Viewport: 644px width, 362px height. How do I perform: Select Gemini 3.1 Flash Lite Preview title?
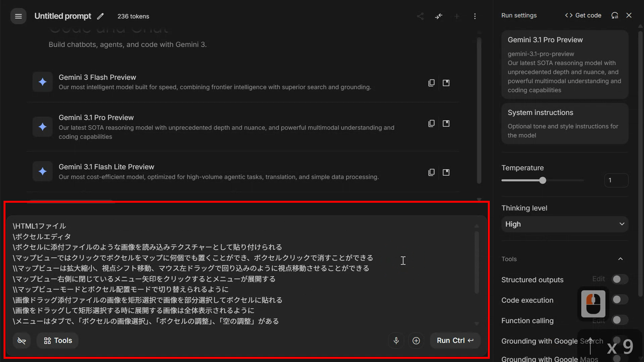click(106, 167)
